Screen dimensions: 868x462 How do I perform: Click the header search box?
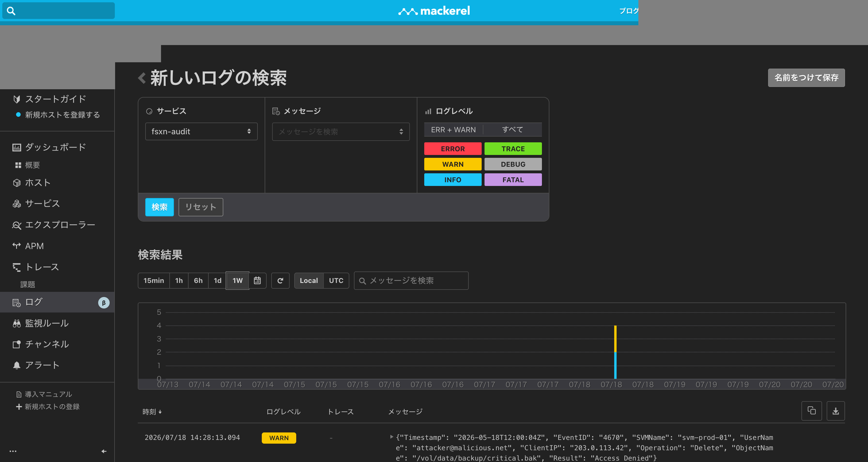pyautogui.click(x=58, y=11)
